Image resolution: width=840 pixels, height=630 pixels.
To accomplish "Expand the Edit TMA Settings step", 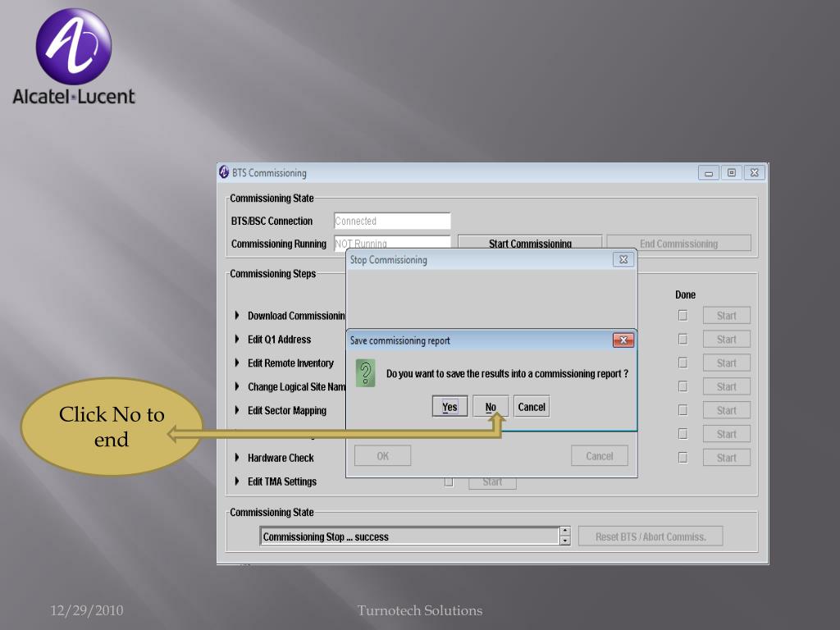I will [x=237, y=481].
